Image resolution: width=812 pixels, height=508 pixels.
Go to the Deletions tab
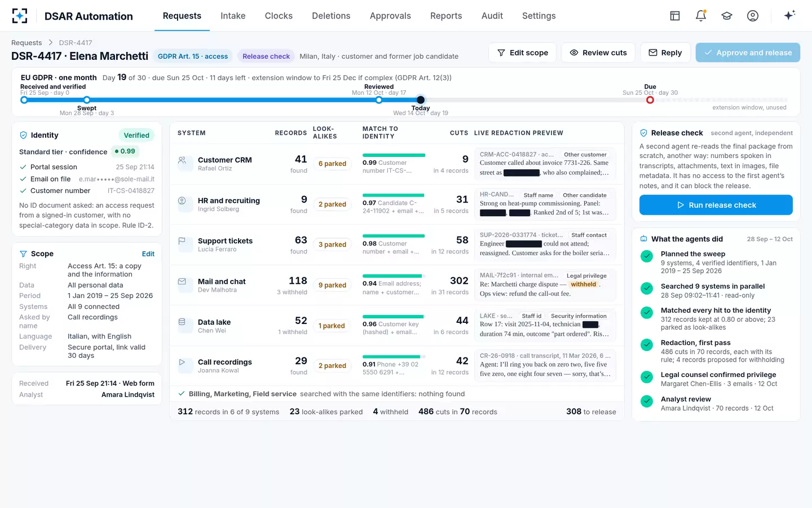331,16
